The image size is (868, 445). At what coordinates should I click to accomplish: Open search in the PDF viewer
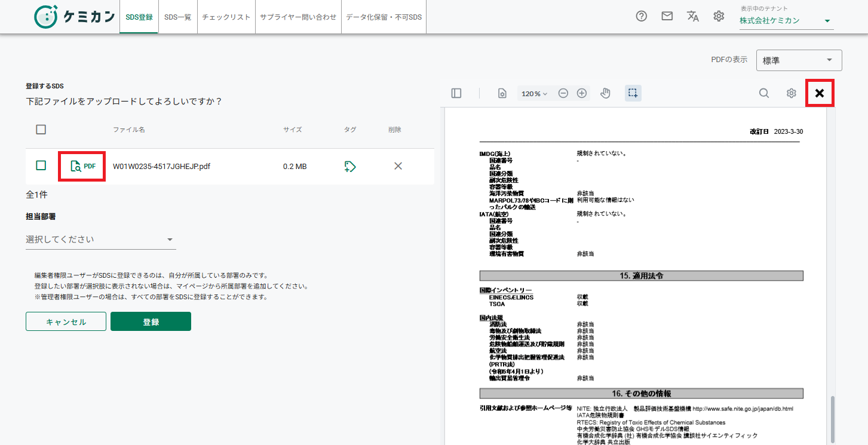(x=764, y=93)
